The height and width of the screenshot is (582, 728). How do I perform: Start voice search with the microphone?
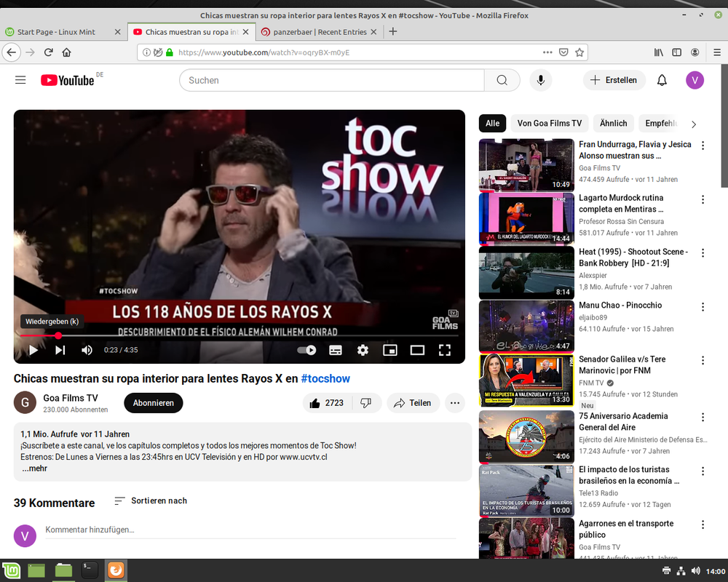pos(540,80)
